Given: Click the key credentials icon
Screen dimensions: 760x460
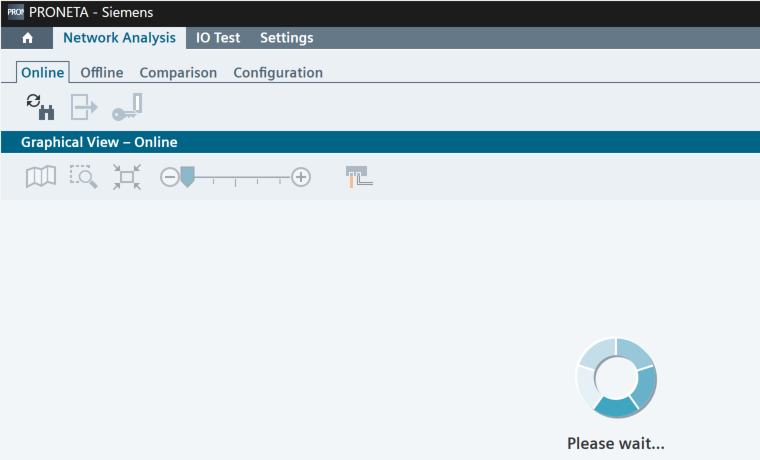Looking at the screenshot, I should tap(127, 106).
